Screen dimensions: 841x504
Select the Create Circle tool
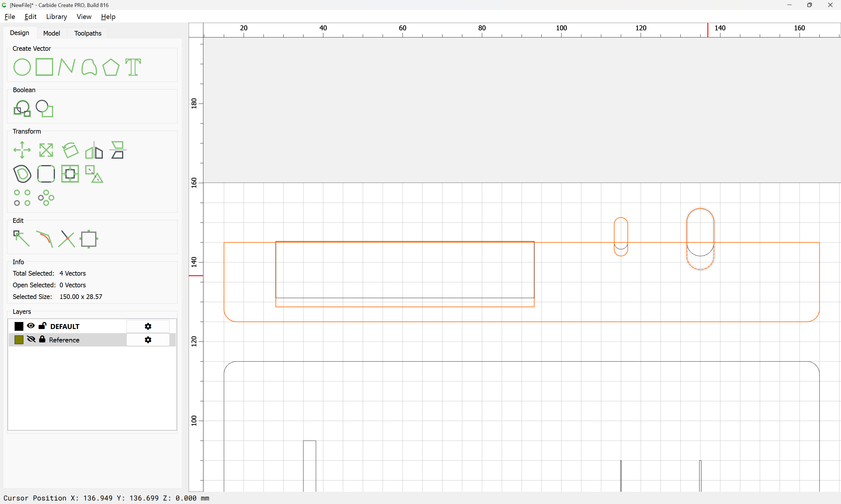coord(22,67)
